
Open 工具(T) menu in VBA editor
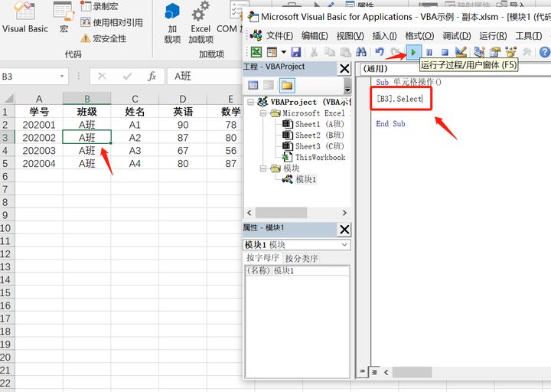coord(528,36)
